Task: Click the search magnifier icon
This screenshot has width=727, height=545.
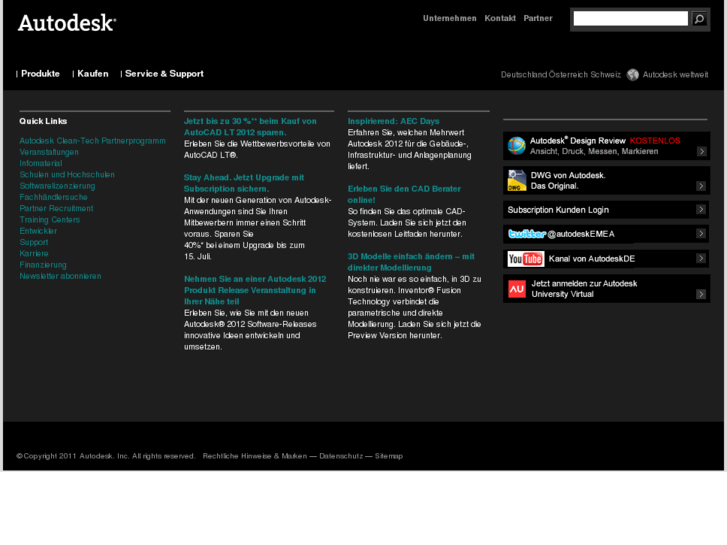Action: (699, 19)
